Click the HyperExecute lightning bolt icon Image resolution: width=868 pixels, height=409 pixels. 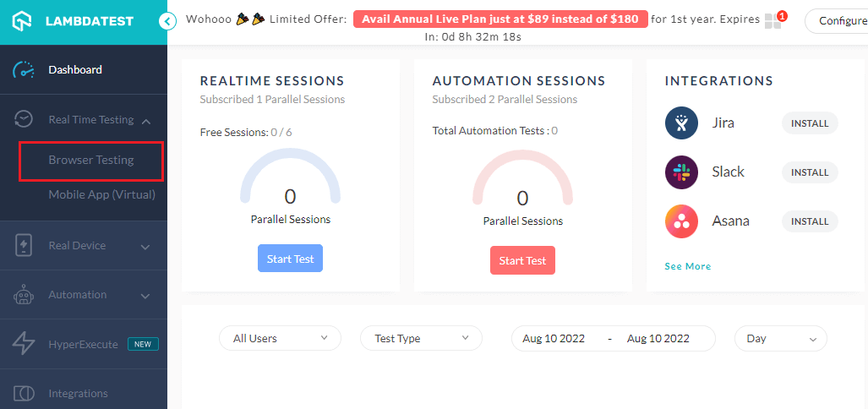pyautogui.click(x=24, y=344)
